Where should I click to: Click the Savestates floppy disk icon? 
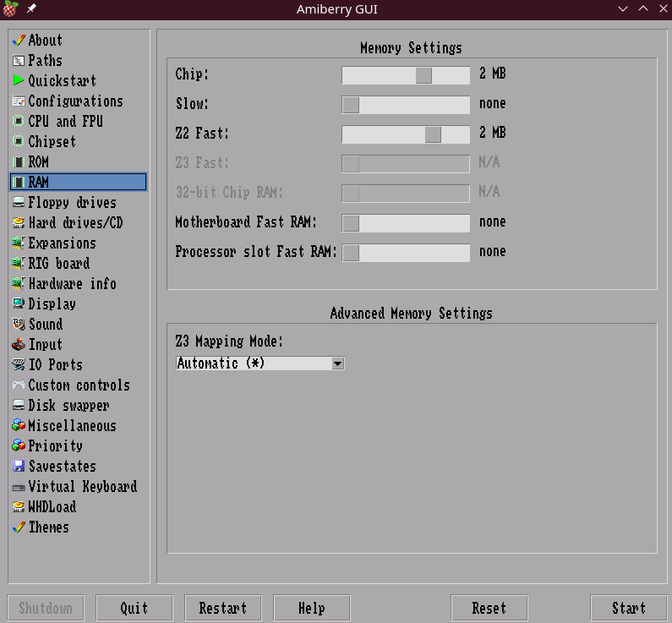19,466
